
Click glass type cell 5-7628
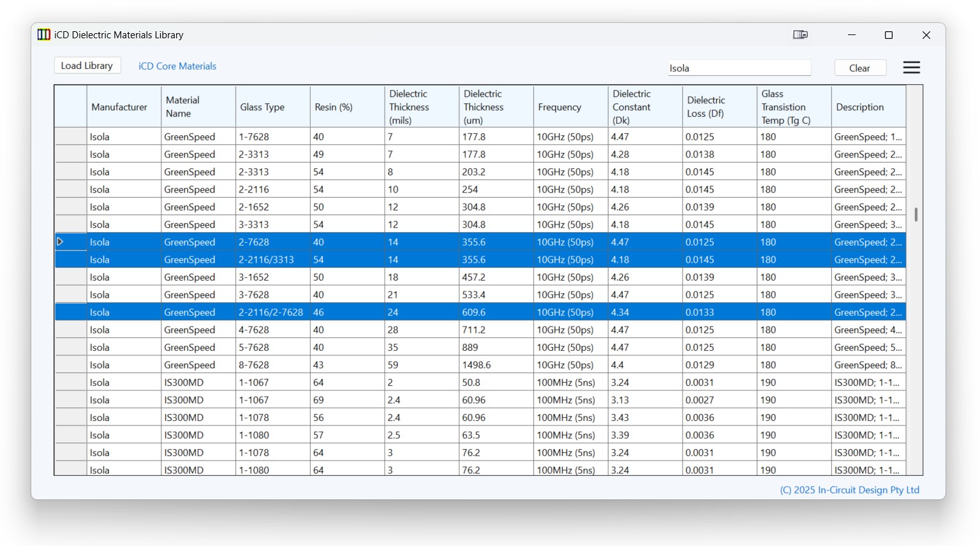273,347
